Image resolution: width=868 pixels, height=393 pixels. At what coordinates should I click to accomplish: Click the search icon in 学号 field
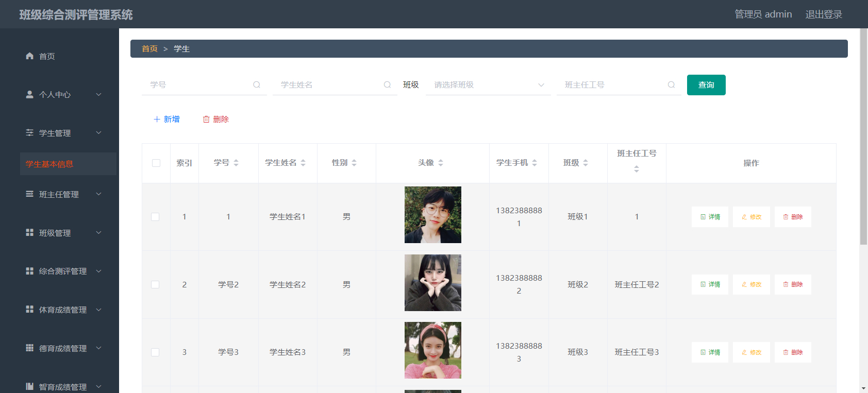click(257, 84)
